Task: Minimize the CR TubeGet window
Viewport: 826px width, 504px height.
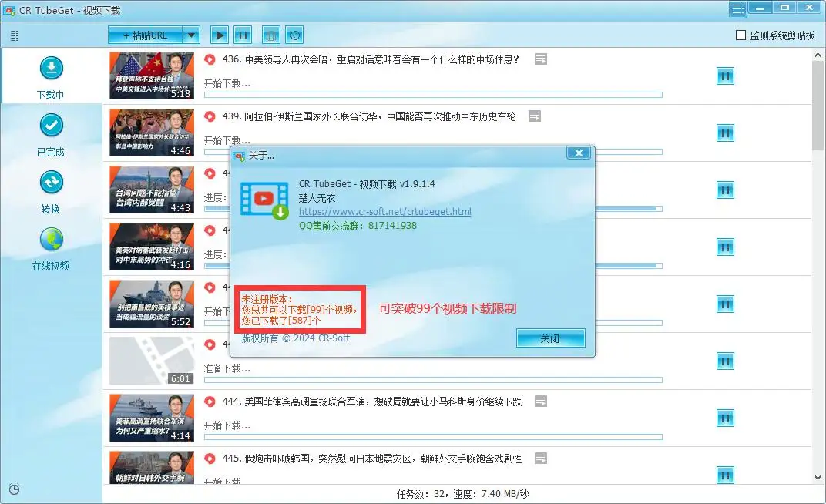Action: click(760, 8)
